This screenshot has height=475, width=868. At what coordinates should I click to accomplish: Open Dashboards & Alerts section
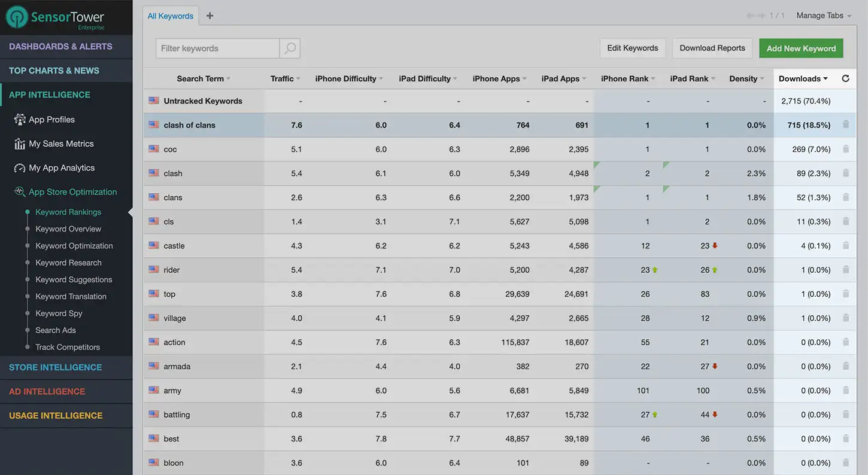[x=66, y=47]
